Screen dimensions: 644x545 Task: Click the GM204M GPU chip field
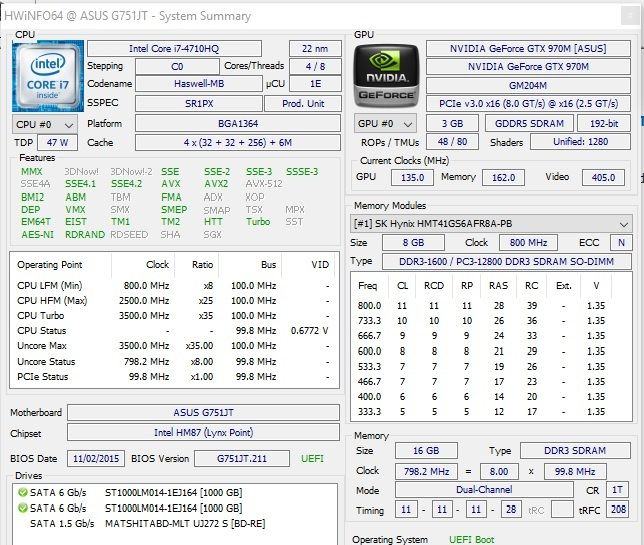(528, 85)
